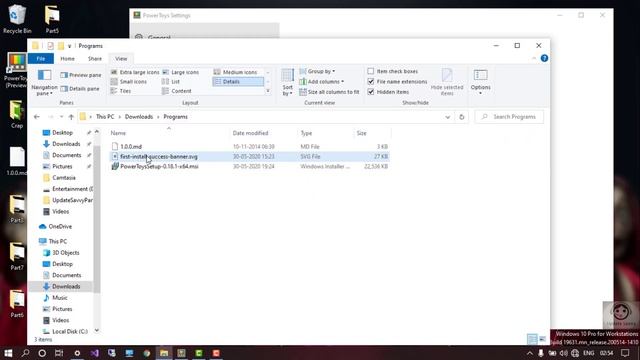Switch layout to Large icons
Screen dimensions: 640x360
pyautogui.click(x=180, y=72)
